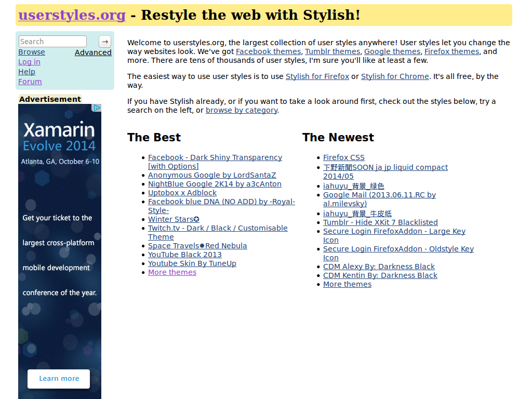Open Secure Login FirefoxAddon - Large Key Icon
The image size is (532, 399).
[x=394, y=235]
